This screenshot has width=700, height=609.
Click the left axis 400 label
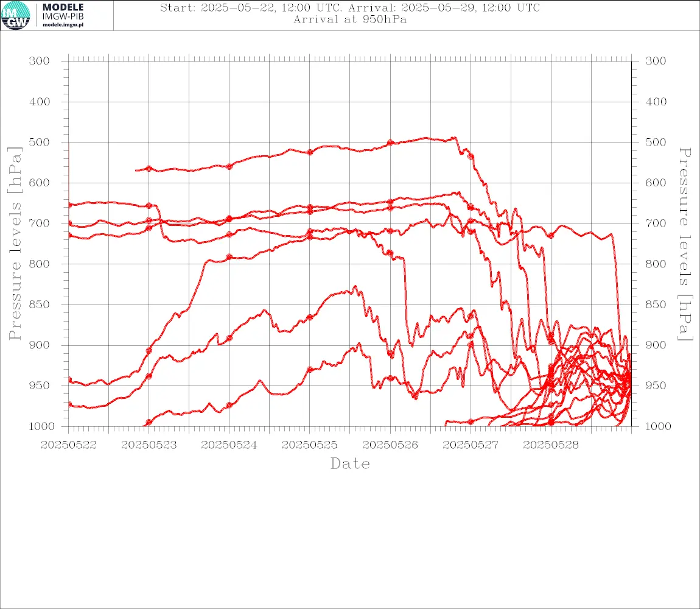click(40, 102)
